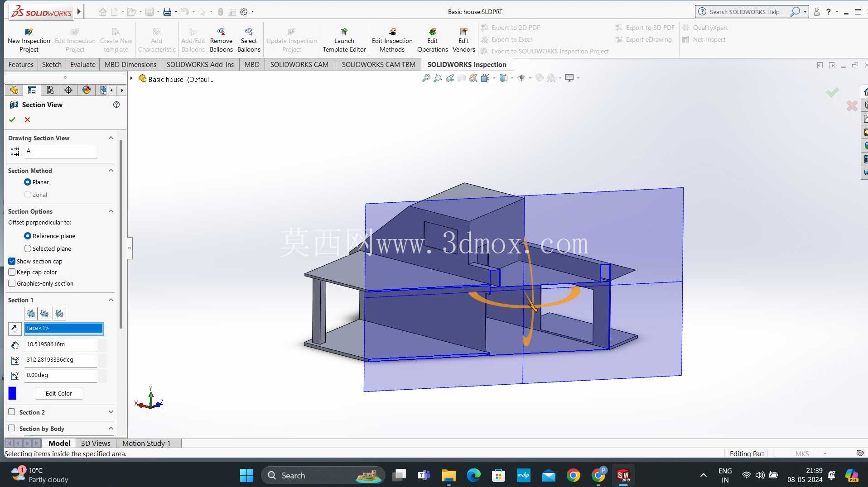Open Section View help icon

click(x=116, y=105)
